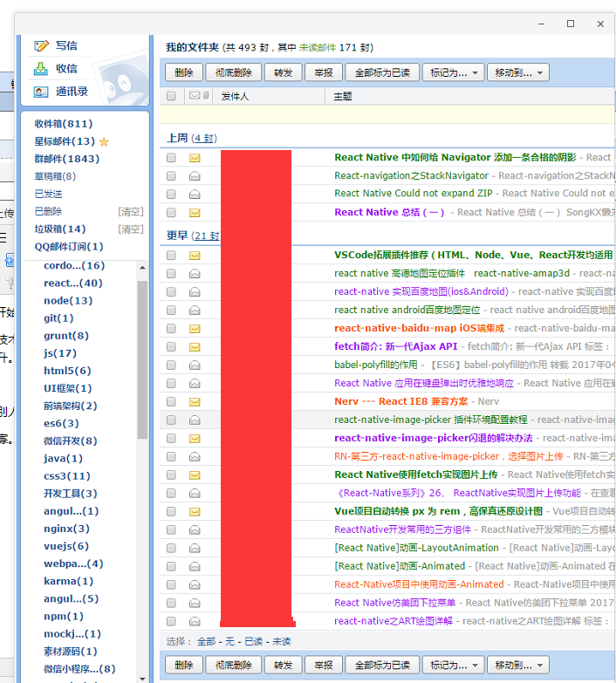Viewport: 616px width, 683px height.
Task: Click the unread envelope icon for React Native 总结（一）
Action: [x=195, y=212]
